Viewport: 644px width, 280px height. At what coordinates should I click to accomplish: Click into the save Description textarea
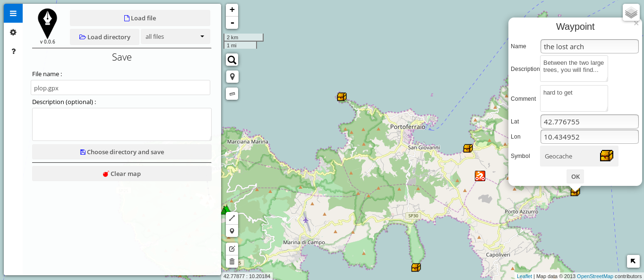(x=122, y=124)
